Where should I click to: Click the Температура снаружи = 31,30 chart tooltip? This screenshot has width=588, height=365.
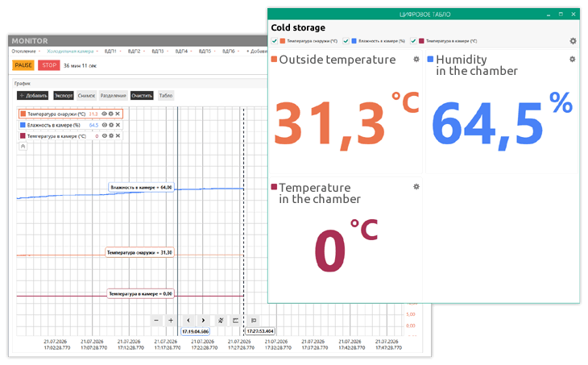coord(139,252)
